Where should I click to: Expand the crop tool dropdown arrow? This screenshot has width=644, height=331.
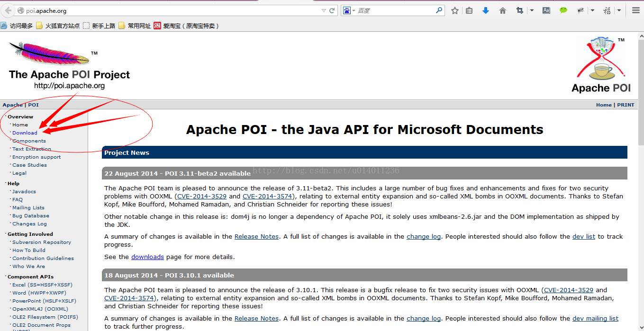tap(532, 10)
